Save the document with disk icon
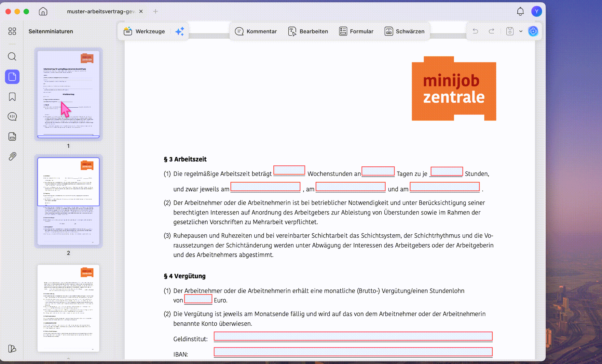The image size is (602, 364). (510, 31)
